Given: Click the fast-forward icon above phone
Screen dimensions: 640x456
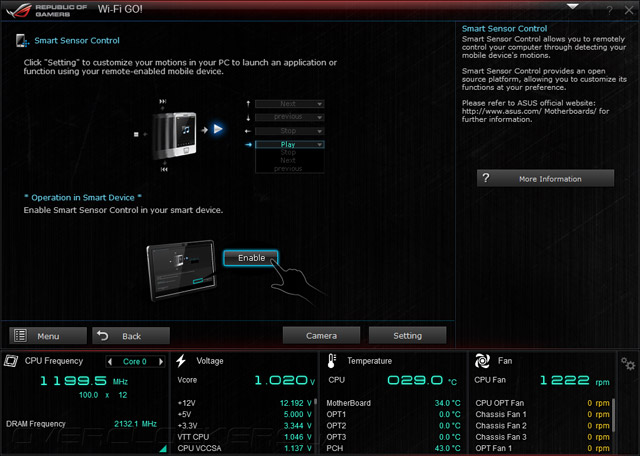Looking at the screenshot, I should point(163,101).
